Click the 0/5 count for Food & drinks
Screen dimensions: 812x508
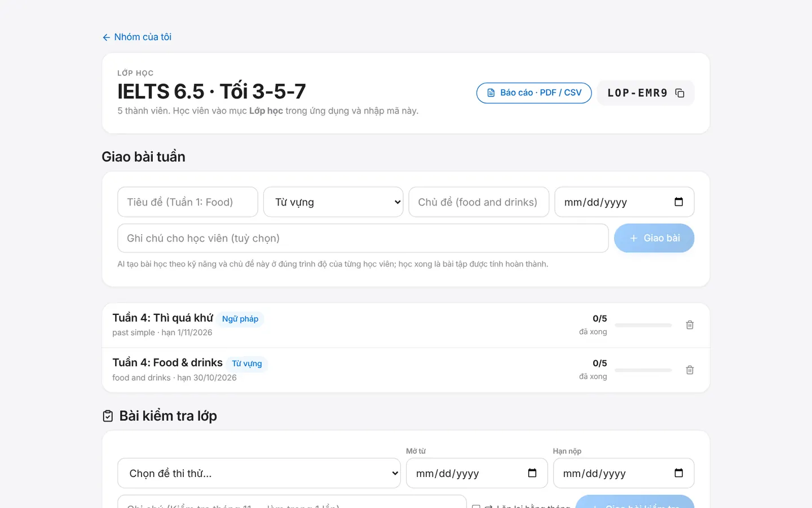coord(600,364)
